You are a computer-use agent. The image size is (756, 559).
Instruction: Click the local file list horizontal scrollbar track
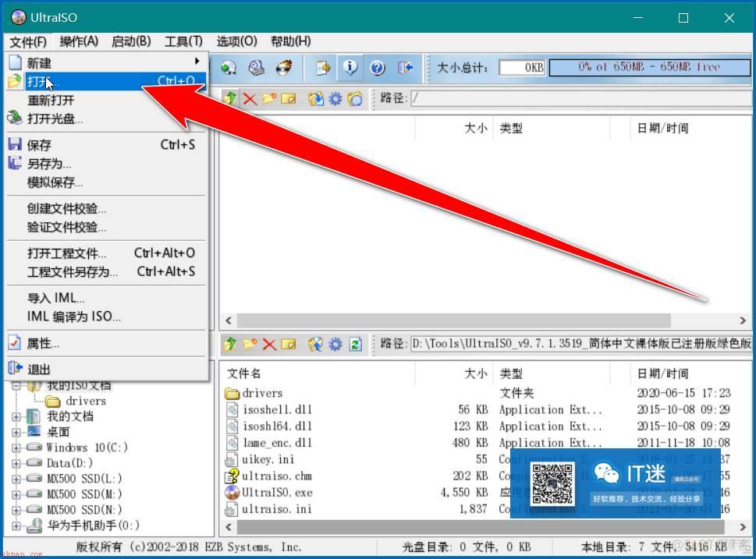(x=486, y=527)
